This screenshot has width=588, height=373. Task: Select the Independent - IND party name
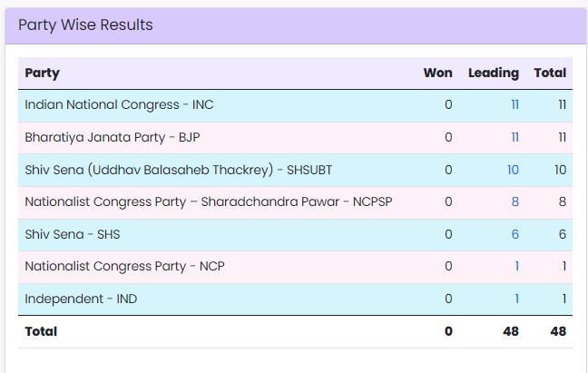81,299
